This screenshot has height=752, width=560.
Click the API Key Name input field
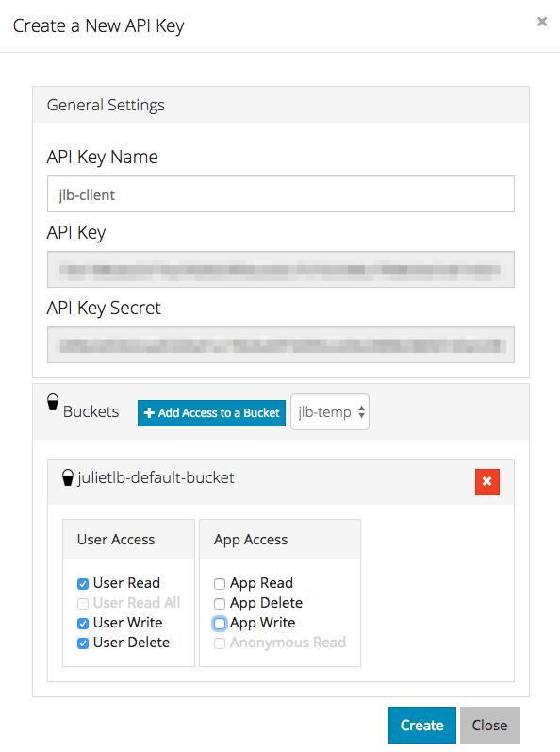pos(281,194)
